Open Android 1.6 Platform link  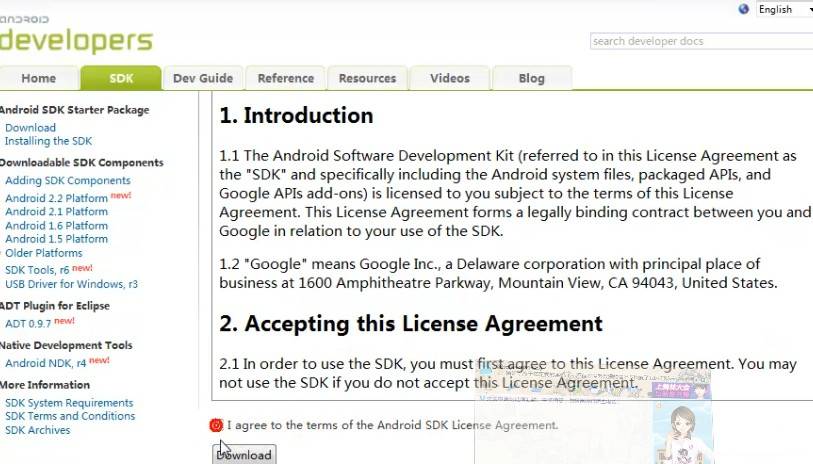click(57, 226)
